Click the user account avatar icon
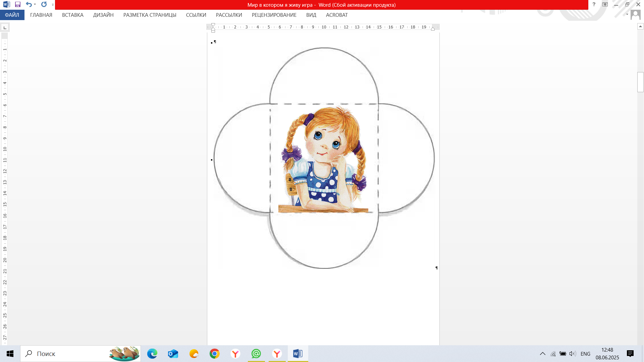The image size is (644, 362). (635, 15)
